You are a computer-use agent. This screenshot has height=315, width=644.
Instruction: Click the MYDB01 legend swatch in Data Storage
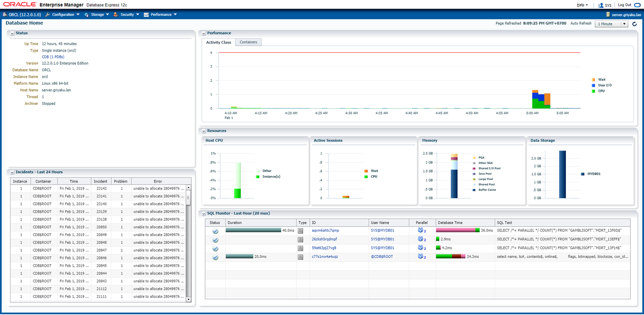[x=583, y=174]
